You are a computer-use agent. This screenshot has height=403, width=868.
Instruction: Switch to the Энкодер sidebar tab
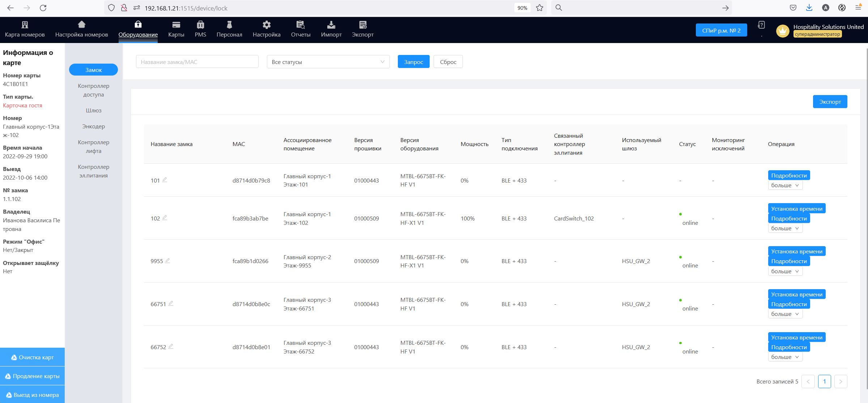tap(93, 127)
